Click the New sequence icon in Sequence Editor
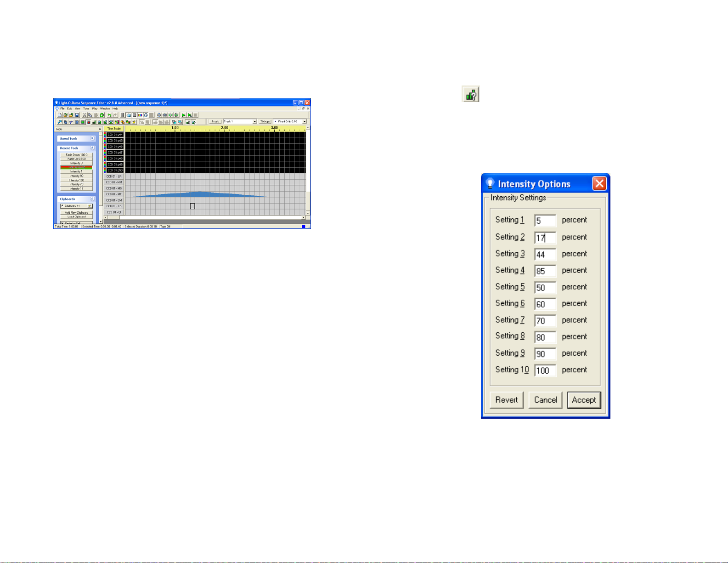 [x=60, y=115]
